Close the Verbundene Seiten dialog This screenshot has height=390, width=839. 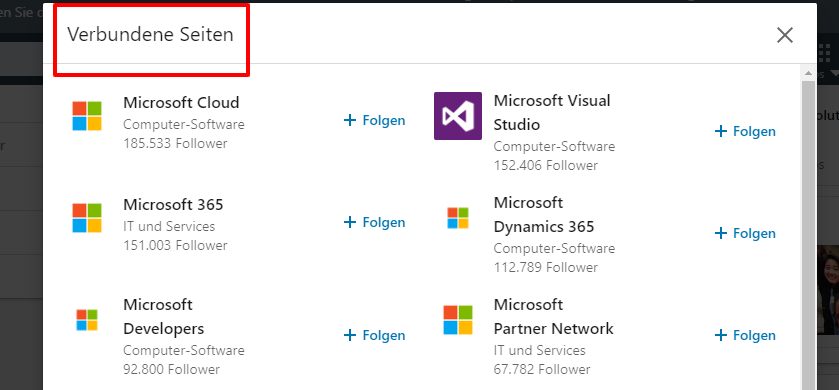click(785, 35)
